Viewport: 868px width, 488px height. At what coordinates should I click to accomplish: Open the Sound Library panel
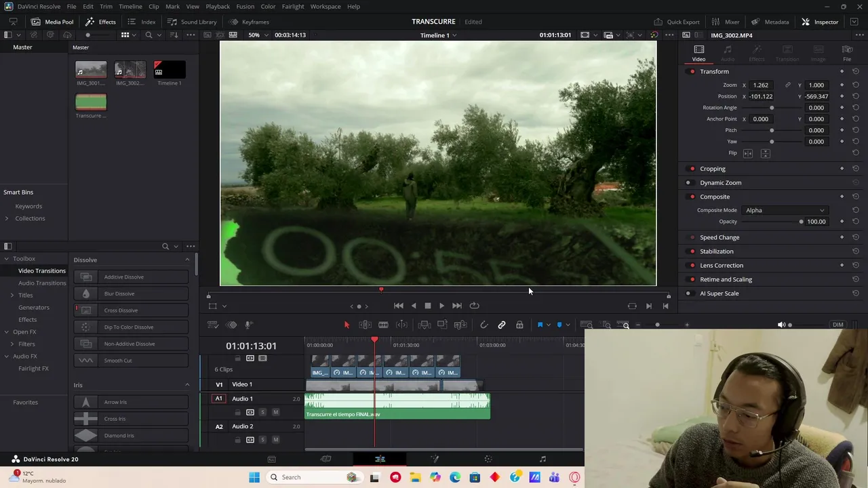point(192,22)
